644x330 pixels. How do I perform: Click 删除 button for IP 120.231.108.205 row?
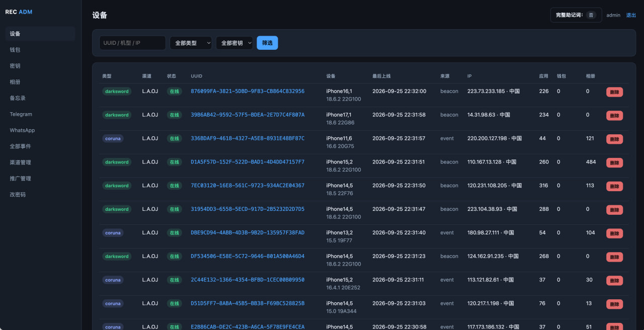pyautogui.click(x=614, y=187)
